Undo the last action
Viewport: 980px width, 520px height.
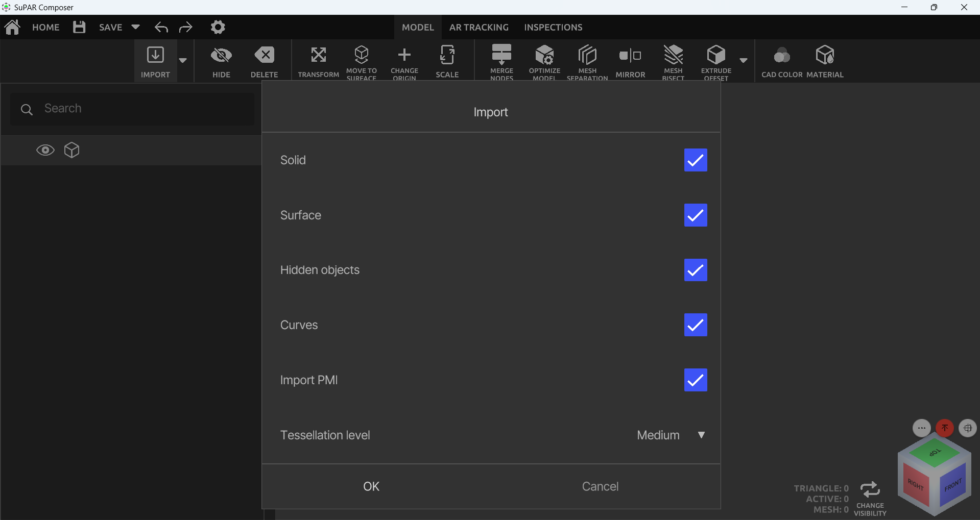coord(161,27)
